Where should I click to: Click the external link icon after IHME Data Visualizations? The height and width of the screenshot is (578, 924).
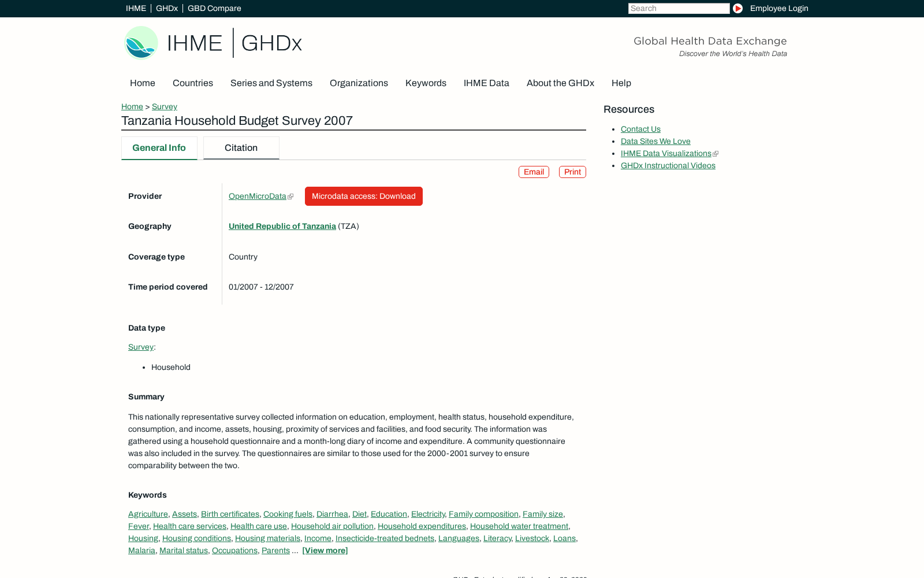pos(716,154)
